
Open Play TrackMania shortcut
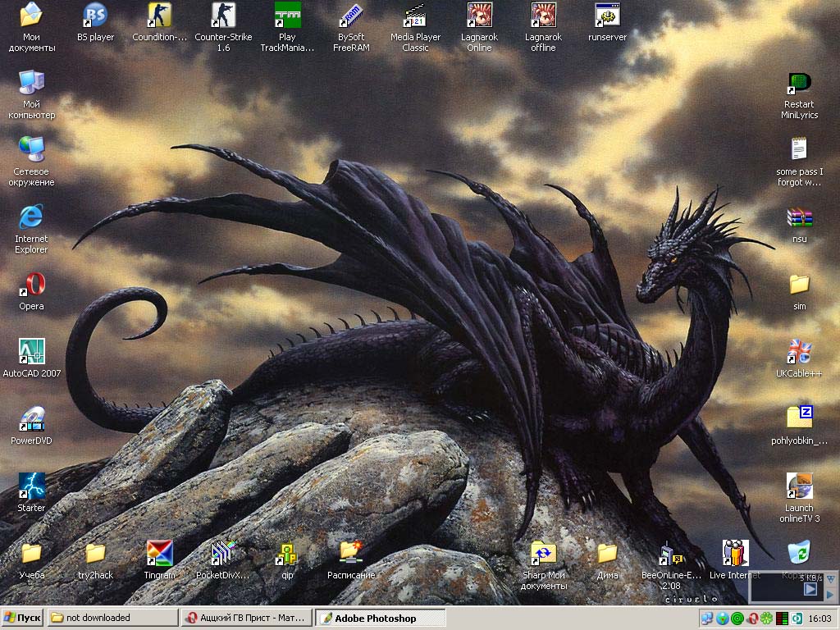click(287, 27)
